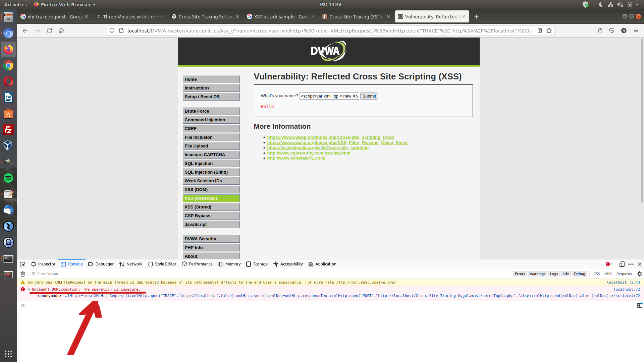Toggle the Requests filter in console
Screen dimensions: 644x362
[624, 274]
